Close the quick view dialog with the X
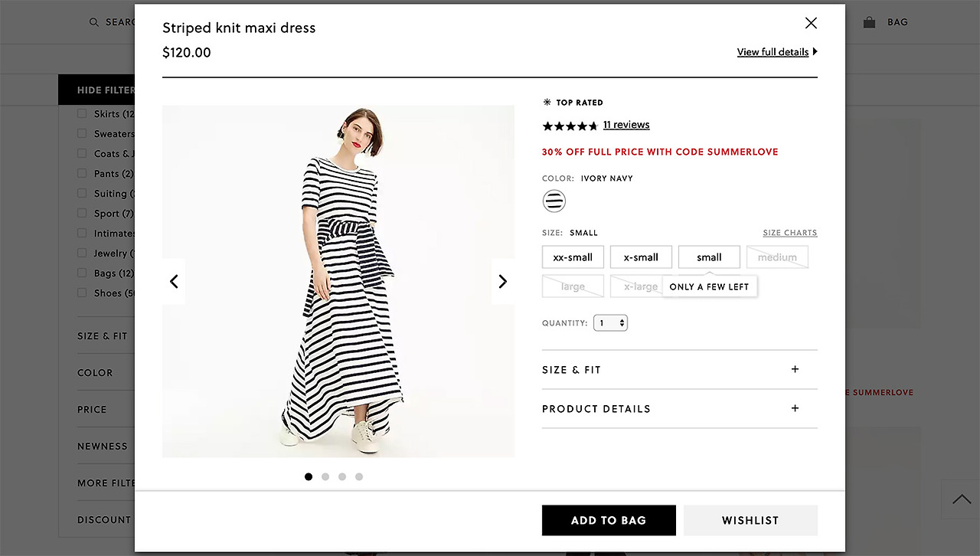The width and height of the screenshot is (980, 556). pos(811,23)
